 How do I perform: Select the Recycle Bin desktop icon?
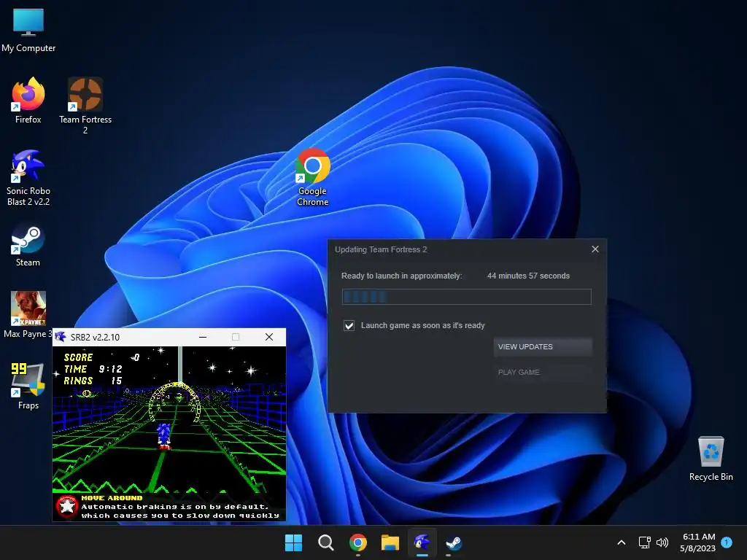coord(711,459)
